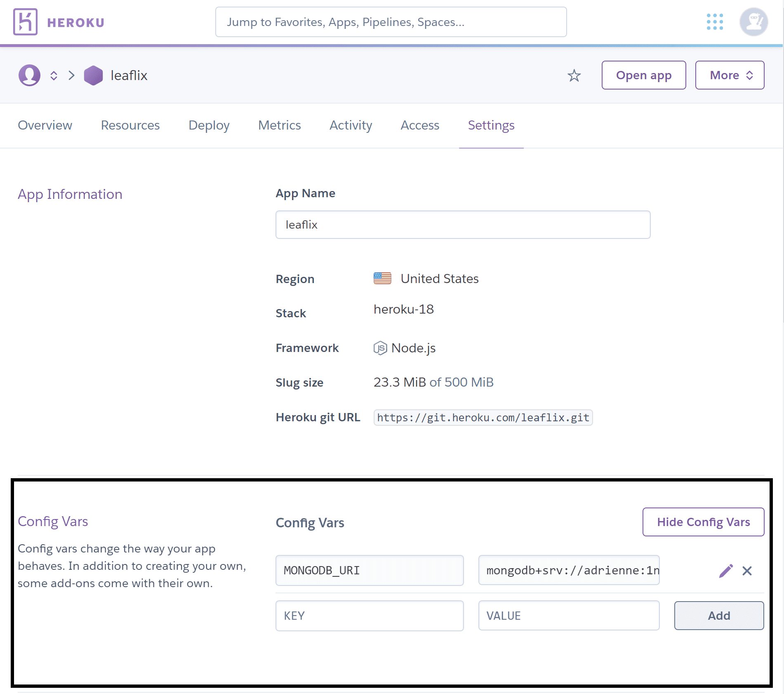Image resolution: width=784 pixels, height=694 pixels.
Task: Click the Jump to Favorites search box
Action: [x=391, y=22]
